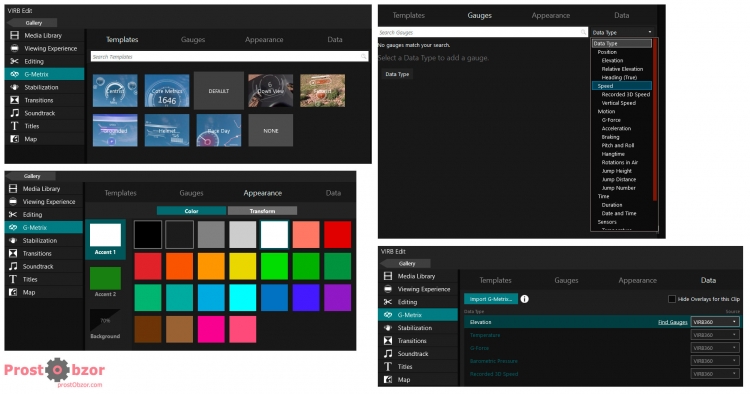Select Editing scissors icon in color Appearance screenshot
The width and height of the screenshot is (750, 394).
[x=13, y=215]
